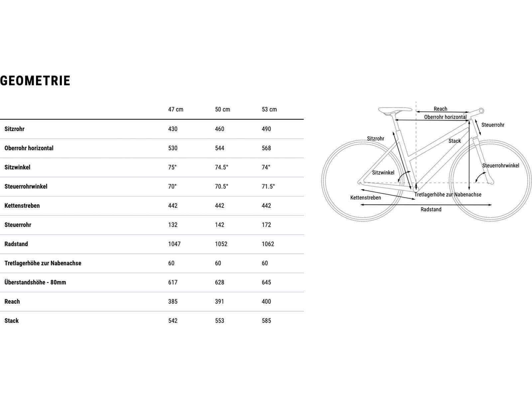Image resolution: width=532 pixels, height=399 pixels.
Task: Select the Radstand label under the bike diagram
Action: (431, 209)
